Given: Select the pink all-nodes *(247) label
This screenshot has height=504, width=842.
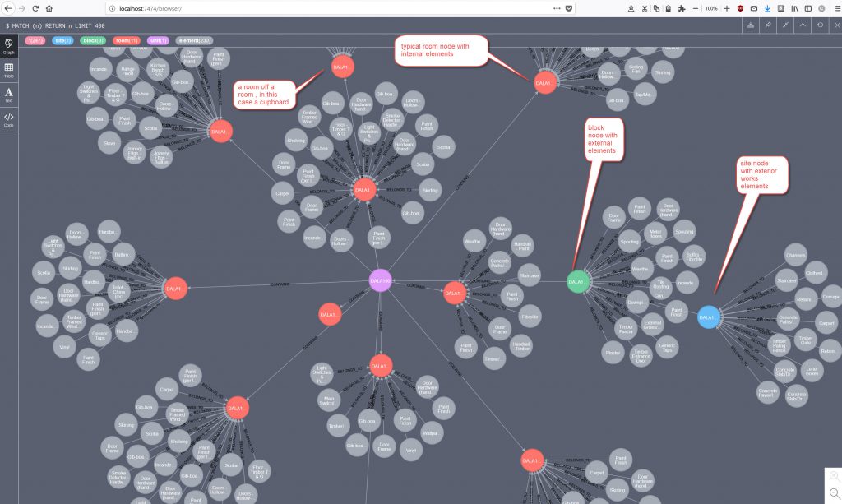Looking at the screenshot, I should click(x=35, y=40).
